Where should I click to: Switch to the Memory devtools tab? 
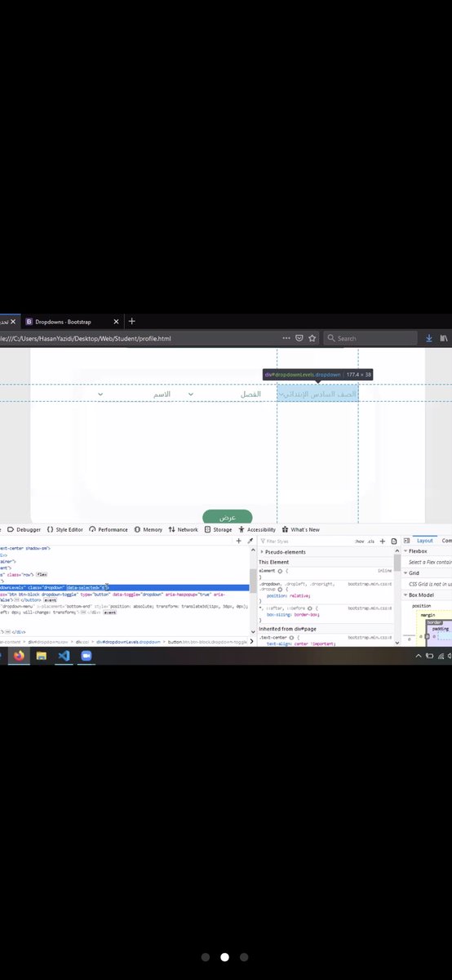click(x=148, y=529)
